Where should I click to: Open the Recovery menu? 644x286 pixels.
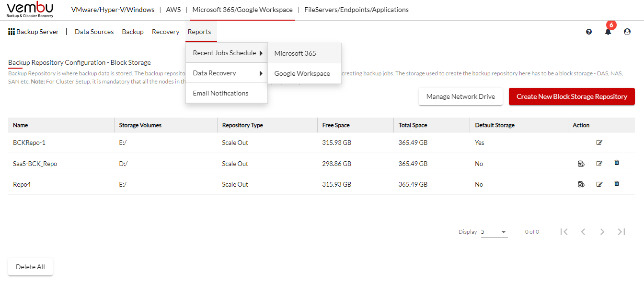(x=166, y=32)
